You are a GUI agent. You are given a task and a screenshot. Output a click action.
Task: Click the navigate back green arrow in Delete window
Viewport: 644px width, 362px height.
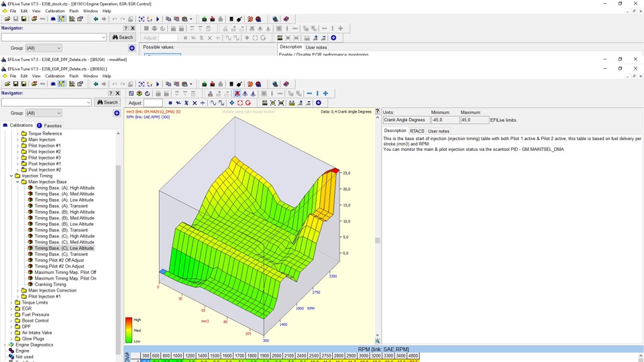pos(96,84)
